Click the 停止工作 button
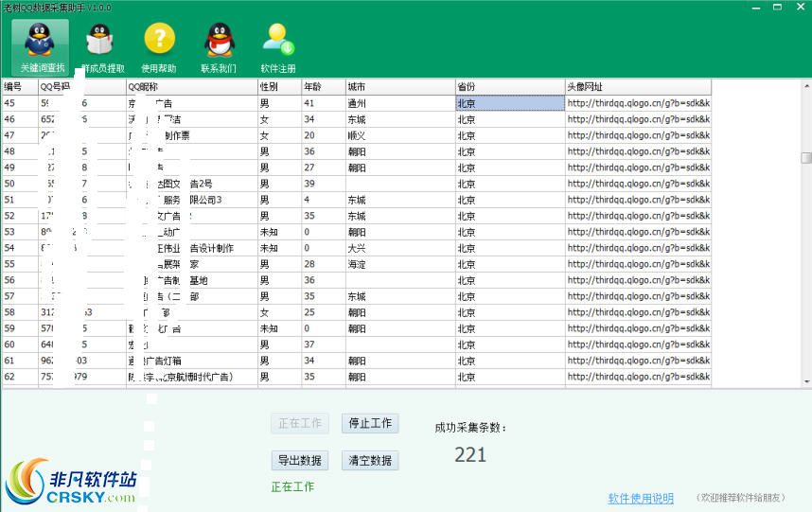Image resolution: width=812 pixels, height=512 pixels. [370, 423]
